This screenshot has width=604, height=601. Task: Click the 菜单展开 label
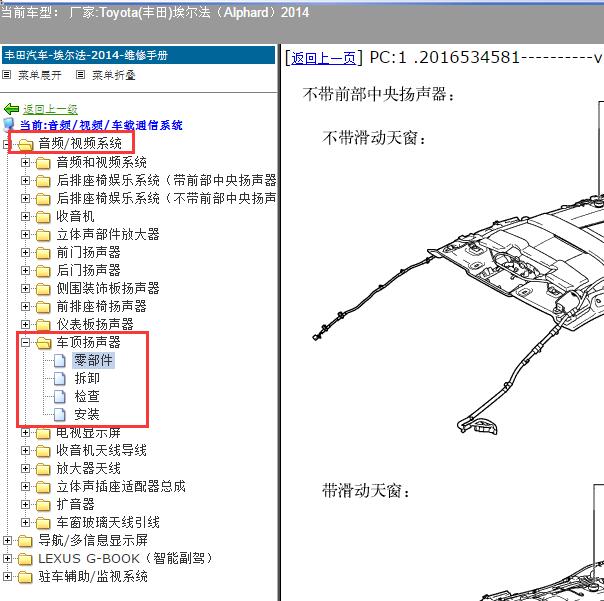click(x=40, y=75)
